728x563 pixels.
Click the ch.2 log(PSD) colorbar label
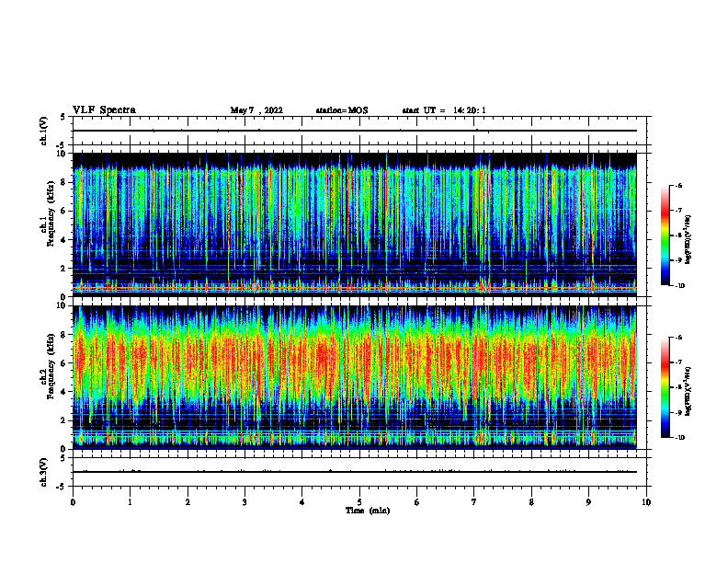click(688, 391)
